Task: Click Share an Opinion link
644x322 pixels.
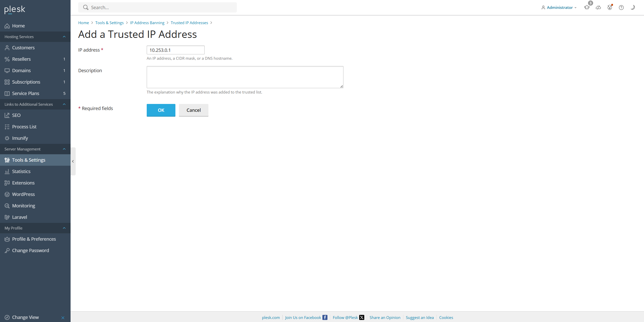Action: tap(385, 317)
